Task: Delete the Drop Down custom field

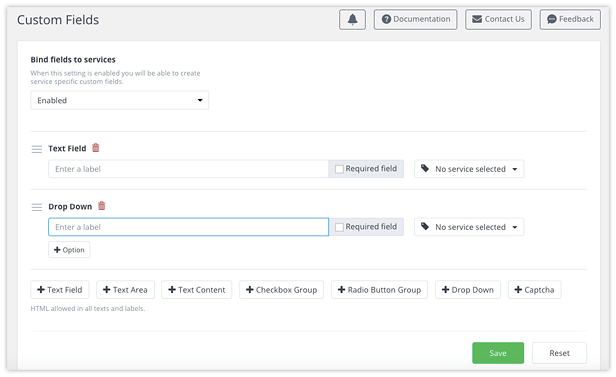Action: coord(102,206)
